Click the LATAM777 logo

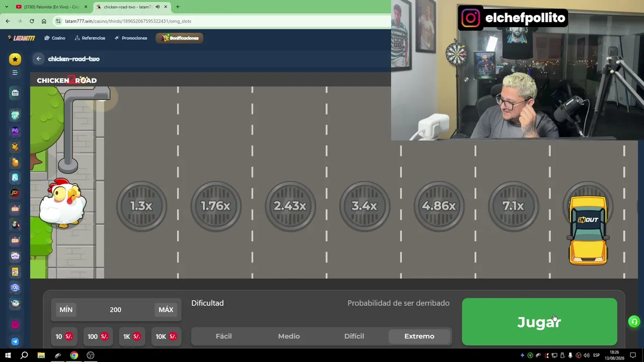[21, 38]
